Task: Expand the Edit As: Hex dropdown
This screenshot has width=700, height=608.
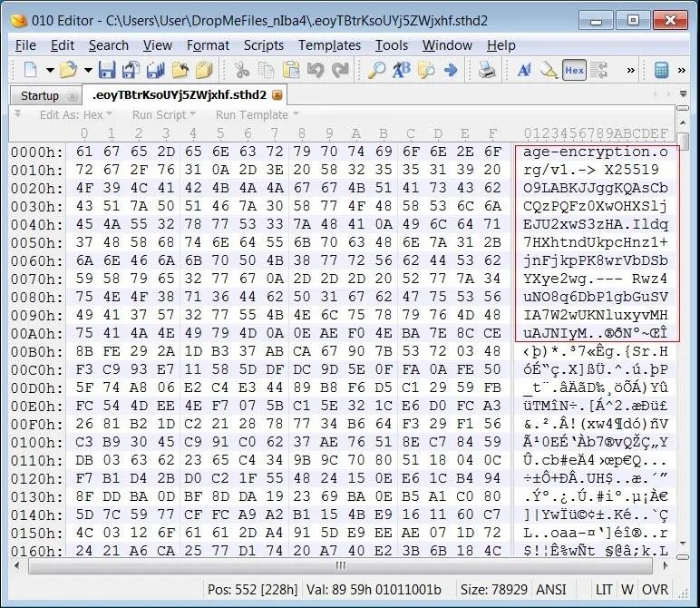Action: pos(76,115)
